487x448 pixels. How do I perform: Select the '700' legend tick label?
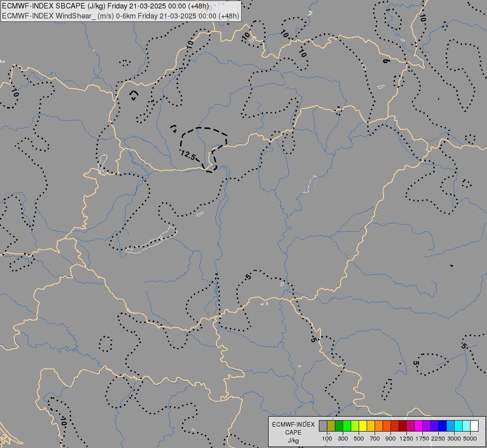[375, 439]
